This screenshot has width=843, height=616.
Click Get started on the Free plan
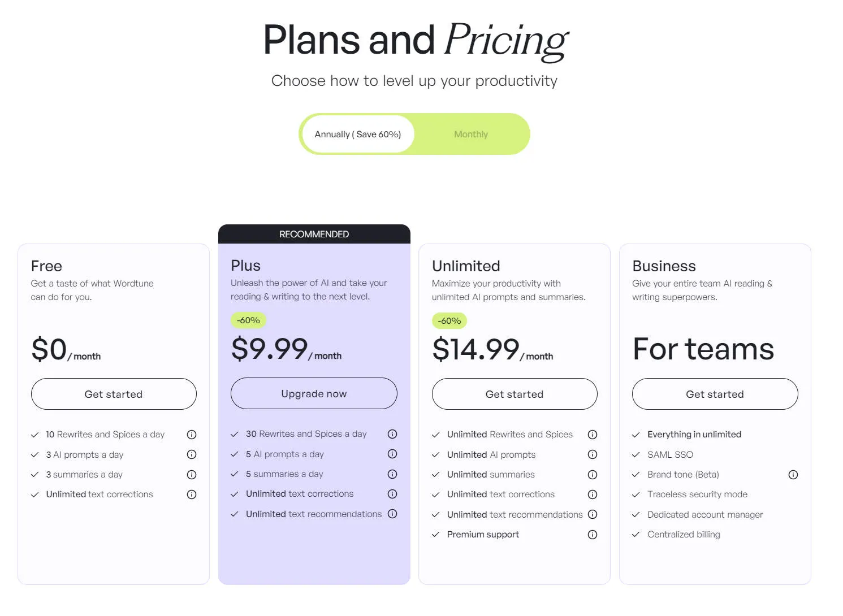click(113, 394)
